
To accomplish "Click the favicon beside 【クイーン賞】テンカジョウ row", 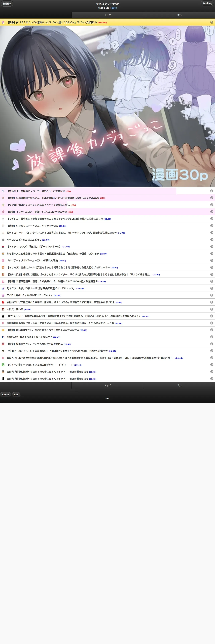I will 3,365.
